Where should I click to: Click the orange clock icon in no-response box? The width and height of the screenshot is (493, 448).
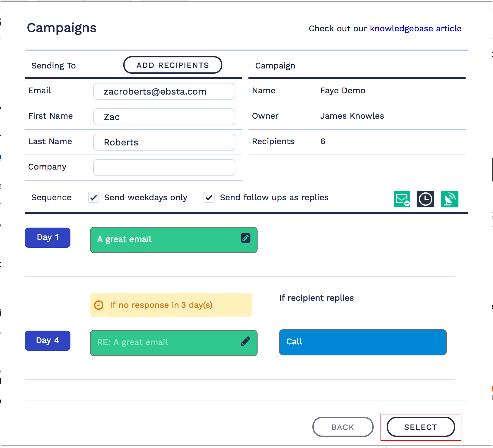pos(99,305)
